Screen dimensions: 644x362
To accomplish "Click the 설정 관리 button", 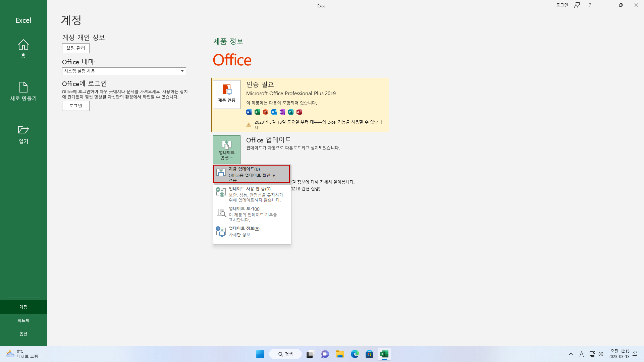I will click(x=76, y=48).
